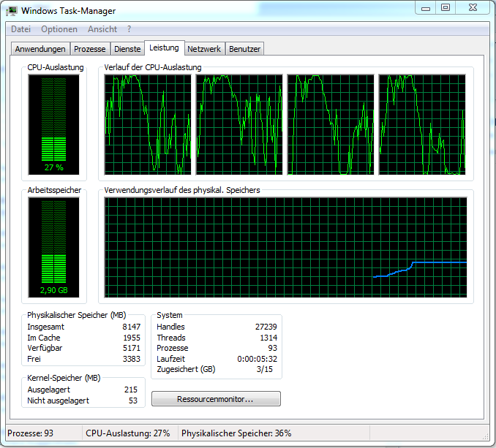Click the Nicht ausgelagert value 53

point(133,400)
